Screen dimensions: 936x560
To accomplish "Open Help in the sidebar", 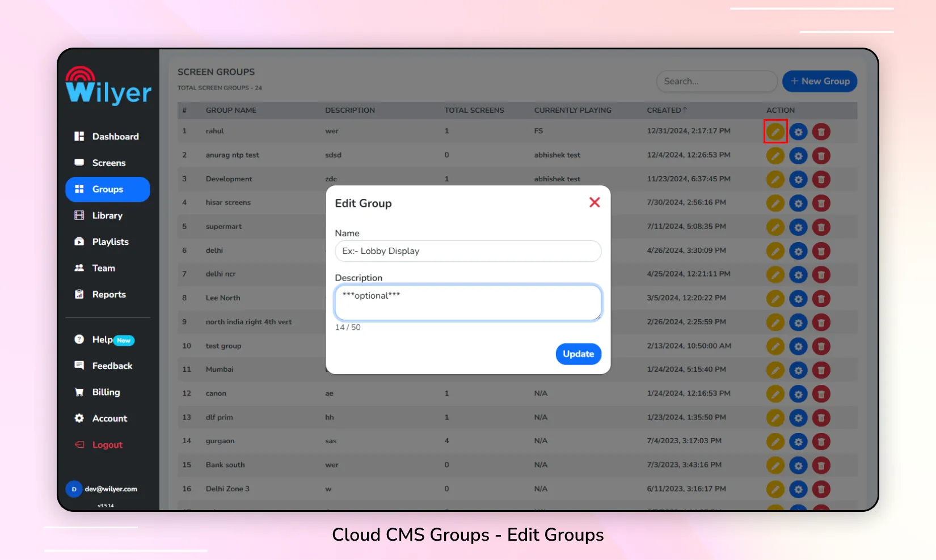I will (x=108, y=340).
